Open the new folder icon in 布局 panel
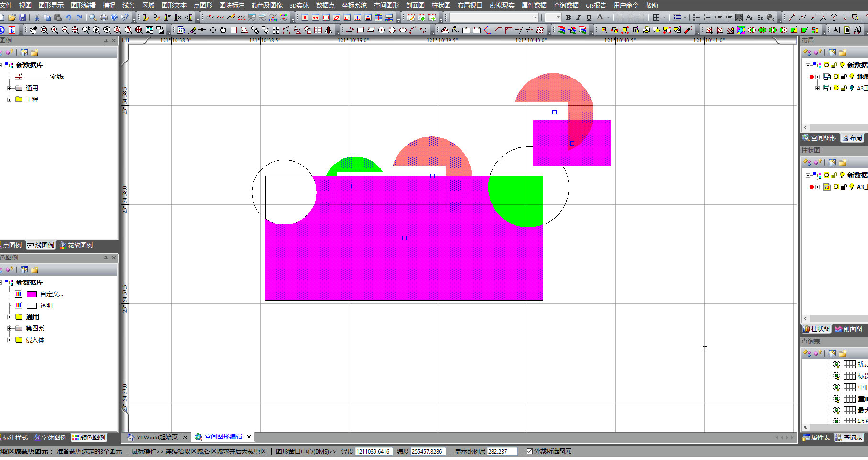The height and width of the screenshot is (460, 868). 843,53
